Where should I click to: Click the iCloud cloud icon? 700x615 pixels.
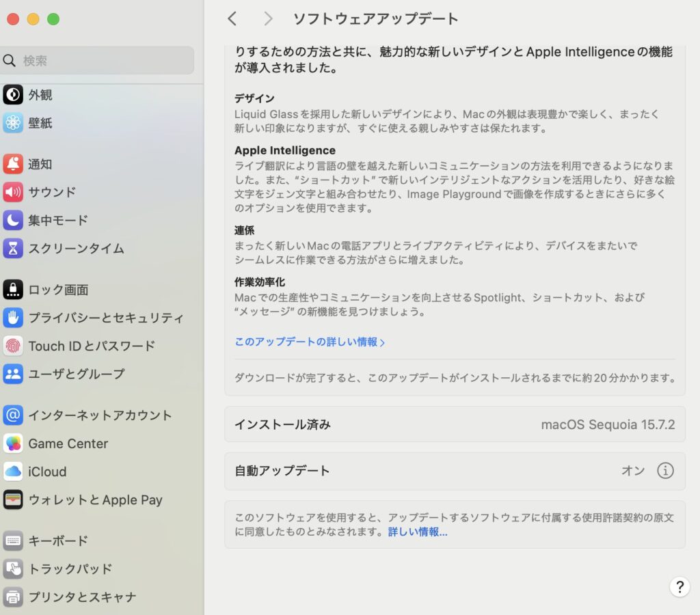pos(13,471)
